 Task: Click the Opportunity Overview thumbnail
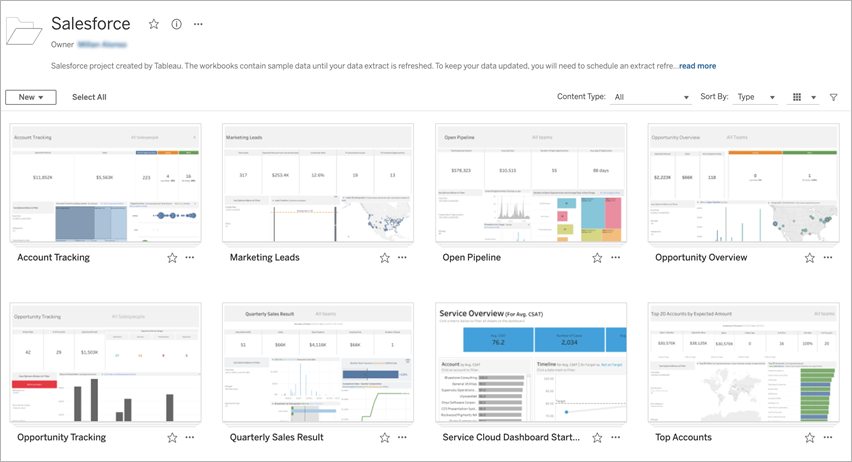[x=743, y=183]
